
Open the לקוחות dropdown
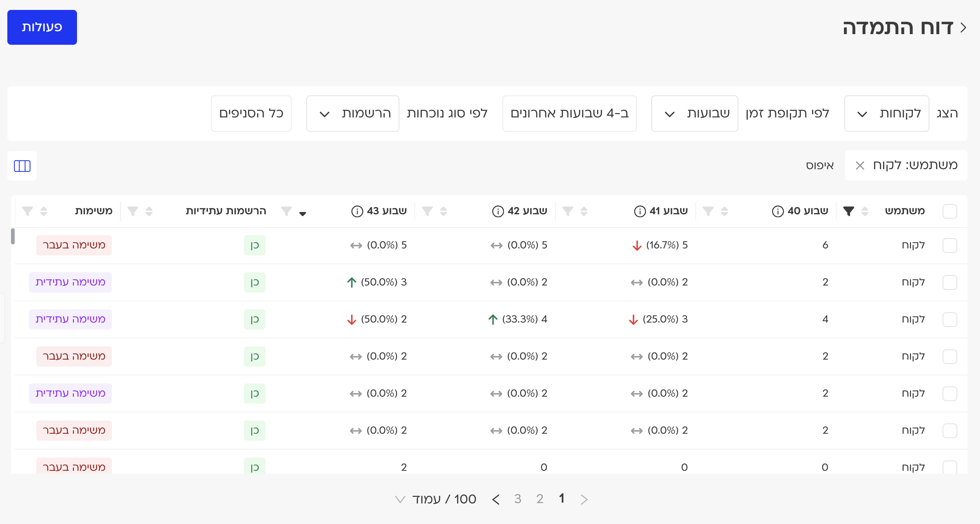coord(886,114)
